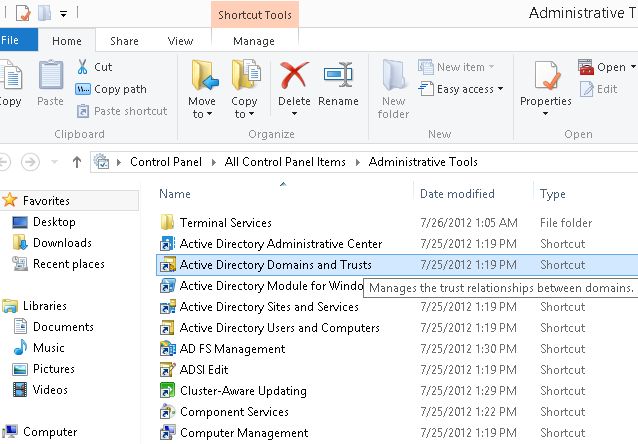Viewport: 638px width, 444px height.
Task: Open the File menu
Action: click(x=12, y=41)
